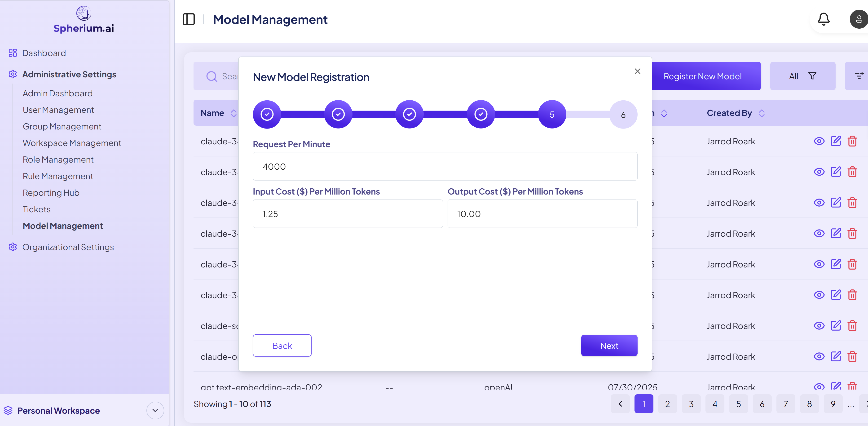Click the edit icon in first row
868x426 pixels.
(x=836, y=141)
